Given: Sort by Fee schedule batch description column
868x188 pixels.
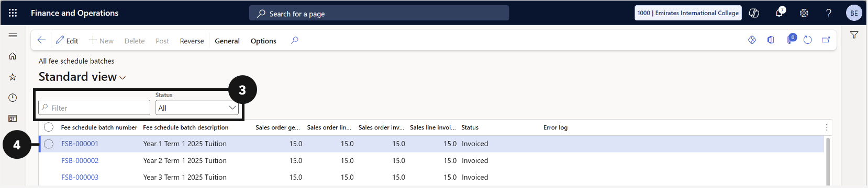Looking at the screenshot, I should (x=186, y=127).
